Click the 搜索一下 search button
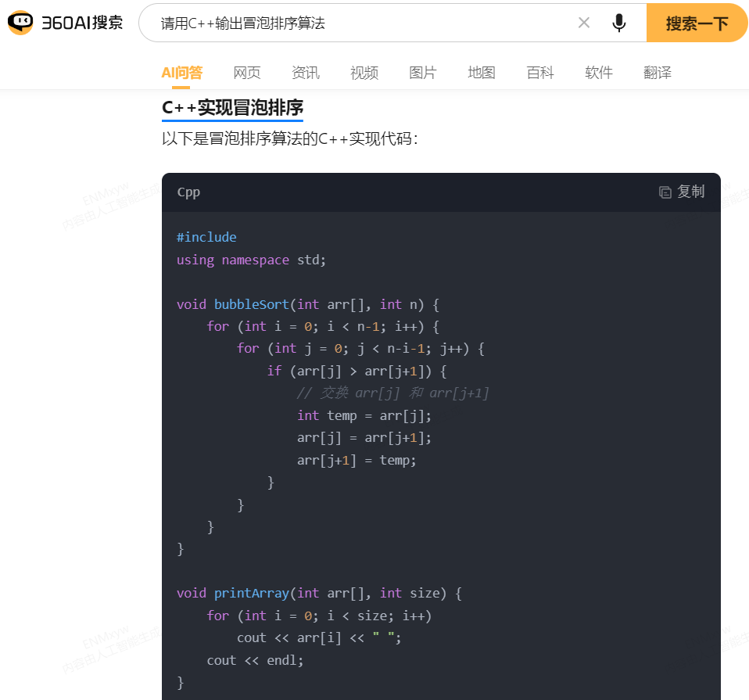 click(697, 23)
